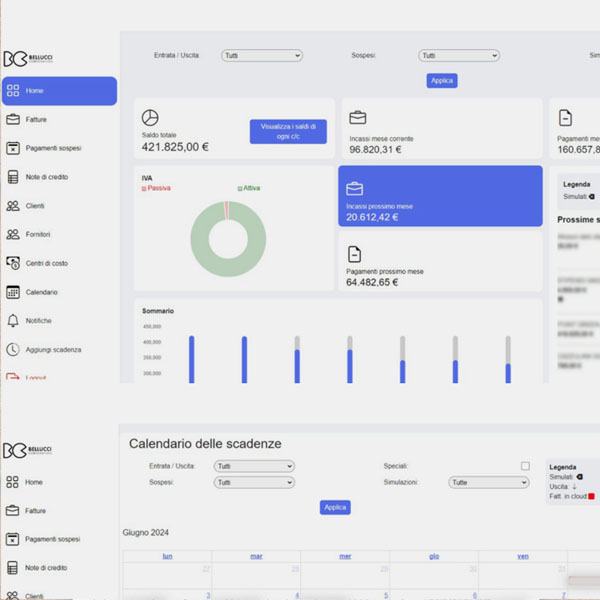
Task: Click Fatture briefcase icon in calendar window sidebar
Action: 12,510
